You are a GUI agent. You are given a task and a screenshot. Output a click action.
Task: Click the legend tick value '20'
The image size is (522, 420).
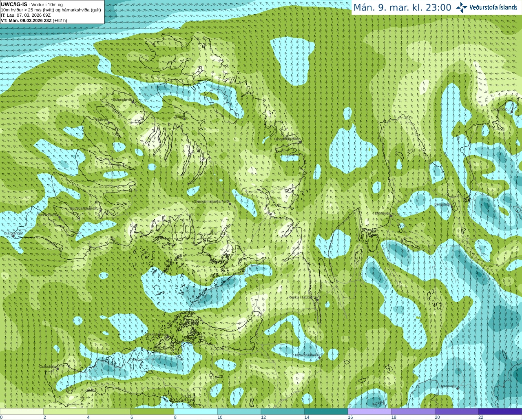[437, 417]
